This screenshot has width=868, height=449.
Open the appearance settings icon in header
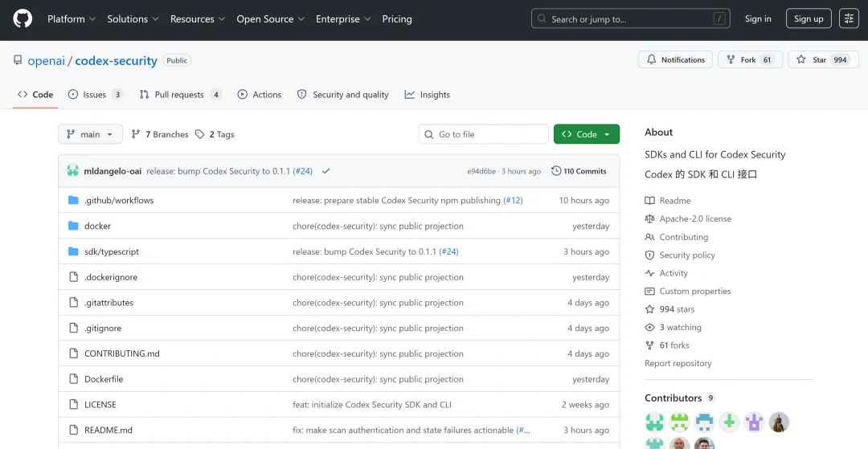tap(850, 18)
